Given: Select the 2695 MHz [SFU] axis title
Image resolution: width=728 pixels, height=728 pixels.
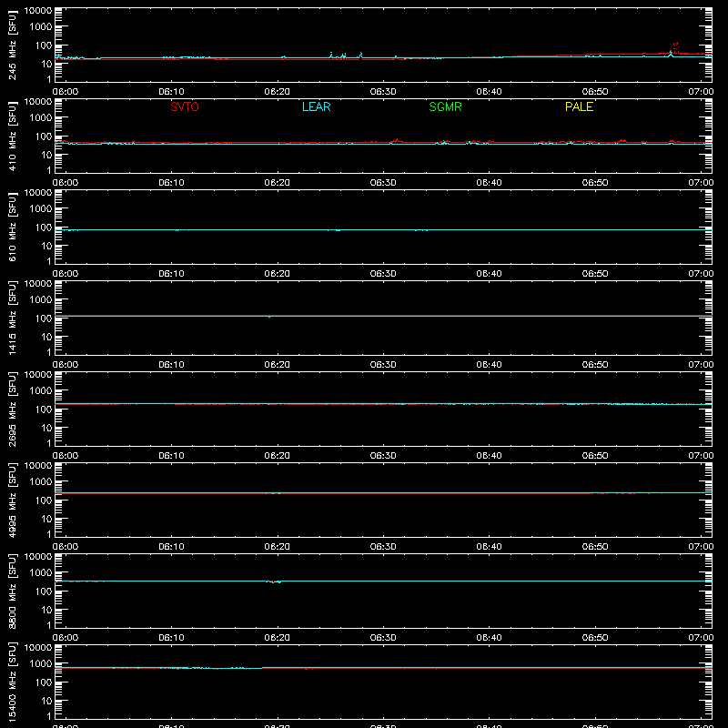Looking at the screenshot, I should [13, 409].
